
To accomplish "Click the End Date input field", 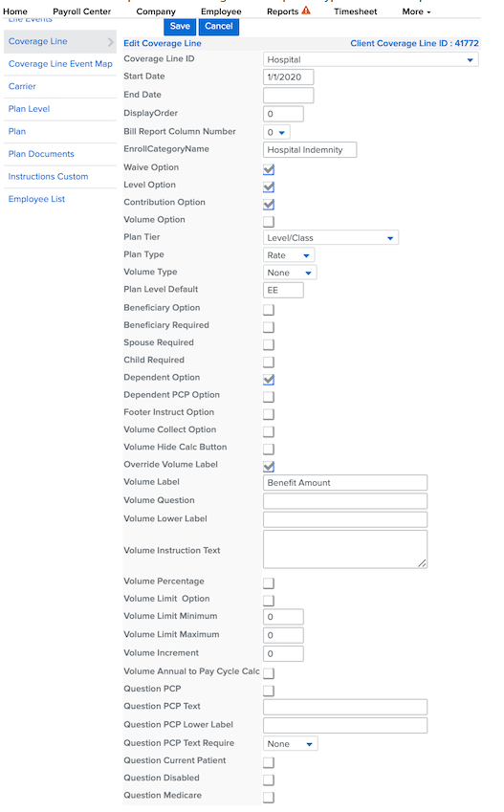I will (x=288, y=96).
